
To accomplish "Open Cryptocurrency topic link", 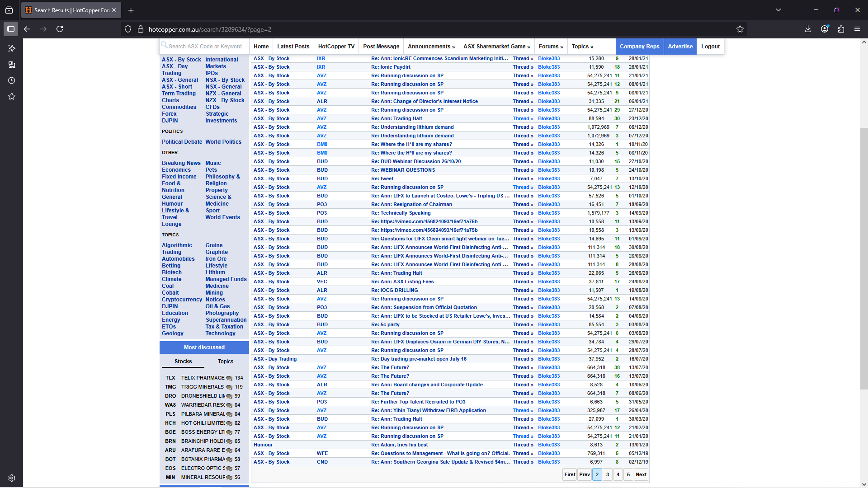I will [182, 300].
